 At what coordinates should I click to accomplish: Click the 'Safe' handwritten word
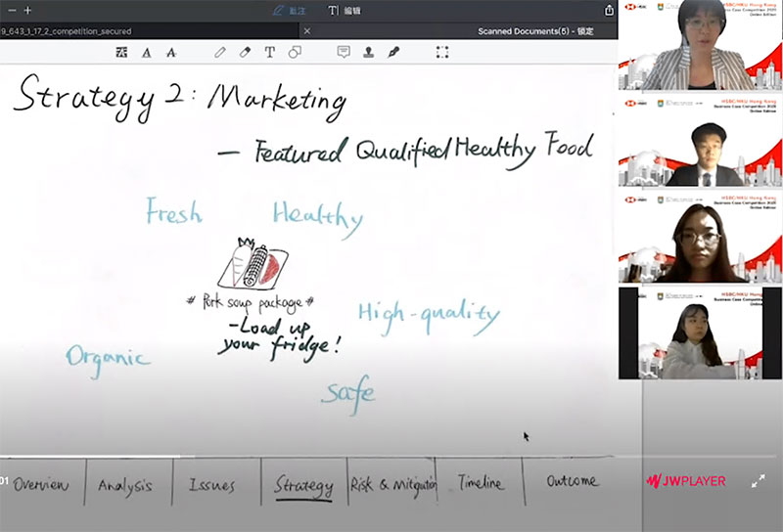(348, 394)
